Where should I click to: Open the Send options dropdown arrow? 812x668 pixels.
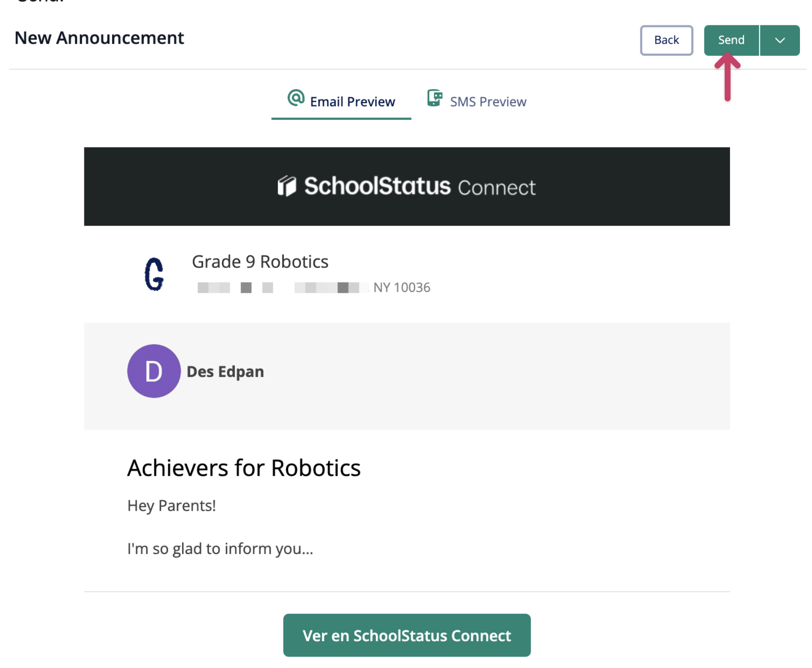(780, 40)
